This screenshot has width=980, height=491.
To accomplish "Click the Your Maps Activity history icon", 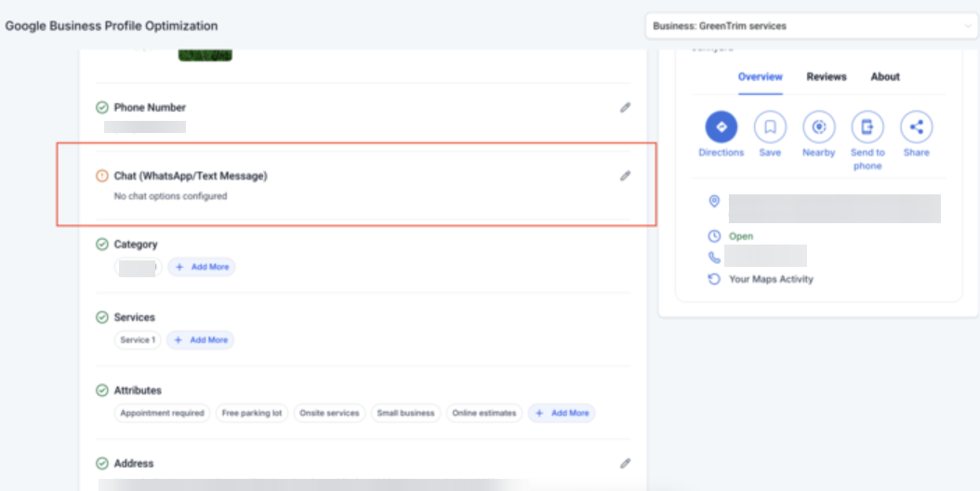I will 714,279.
